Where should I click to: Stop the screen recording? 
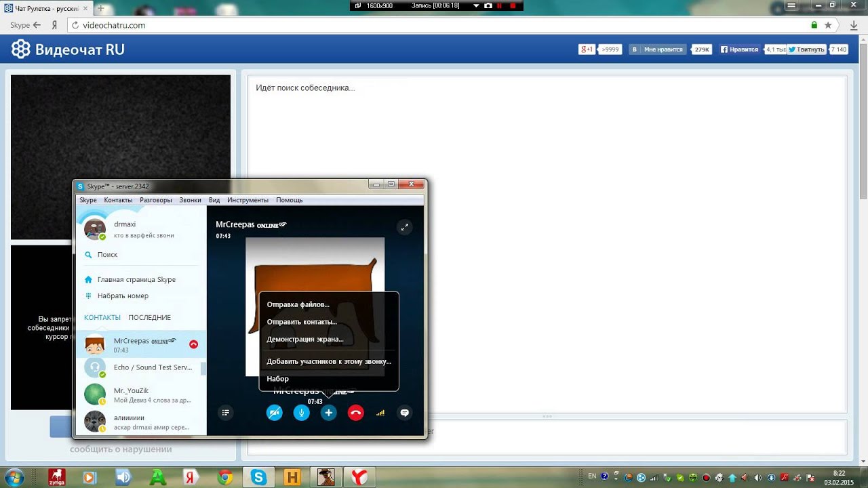(512, 5)
